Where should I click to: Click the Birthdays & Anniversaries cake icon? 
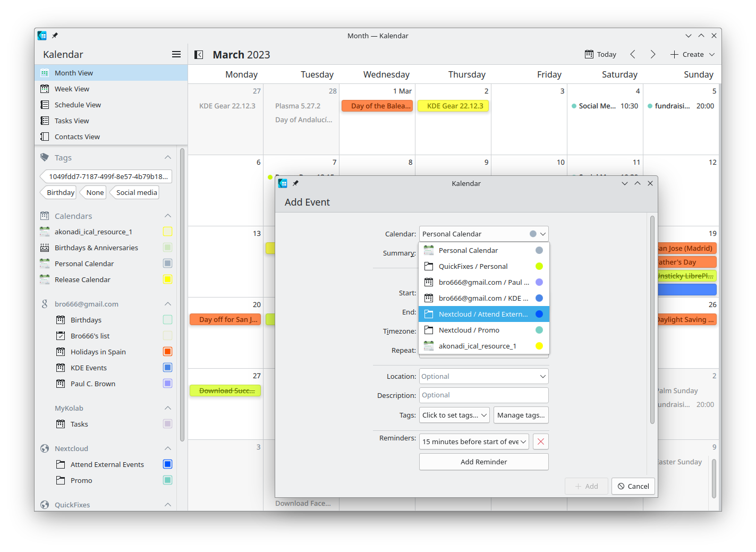pyautogui.click(x=45, y=248)
